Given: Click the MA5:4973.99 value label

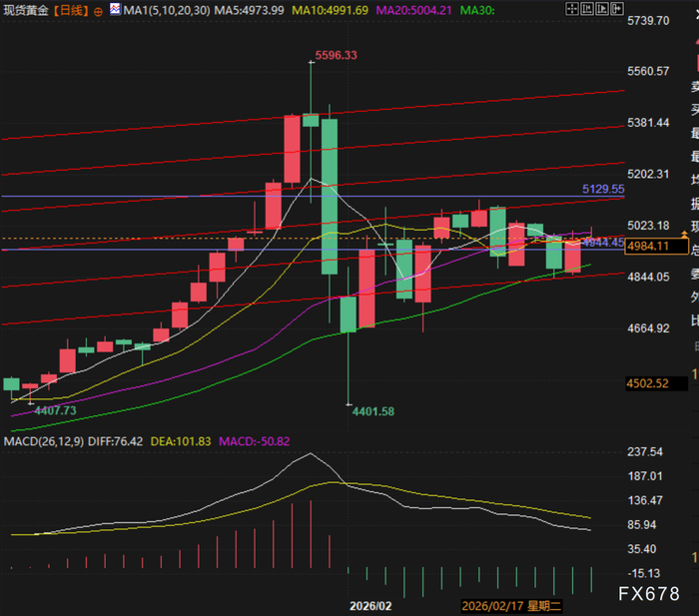Looking at the screenshot, I should 249,10.
